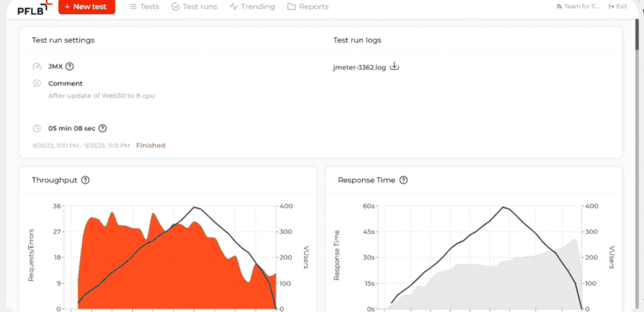Click the comment bubble icon
This screenshot has height=312, width=644.
pyautogui.click(x=37, y=83)
